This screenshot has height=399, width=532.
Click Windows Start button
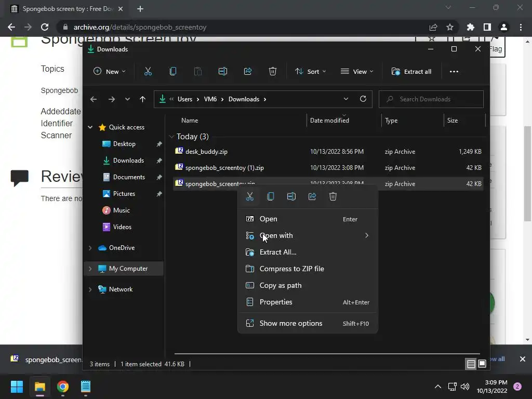click(17, 387)
